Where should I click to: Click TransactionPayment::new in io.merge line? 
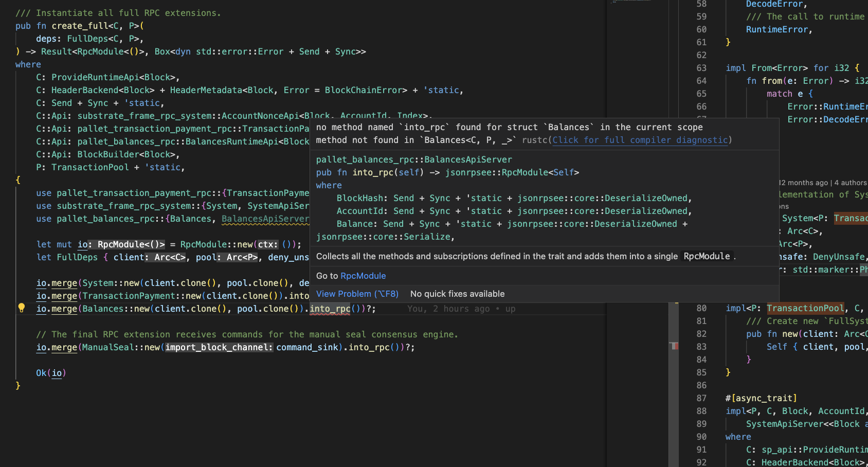click(141, 296)
